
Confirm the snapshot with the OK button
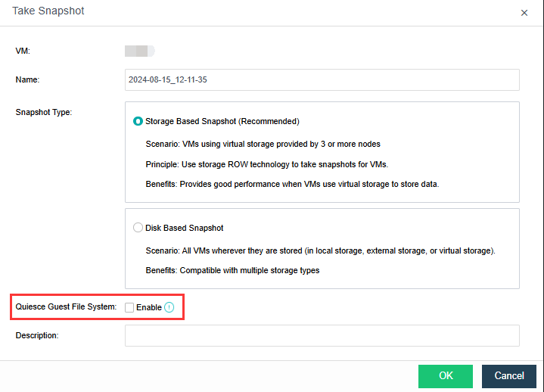pos(445,376)
